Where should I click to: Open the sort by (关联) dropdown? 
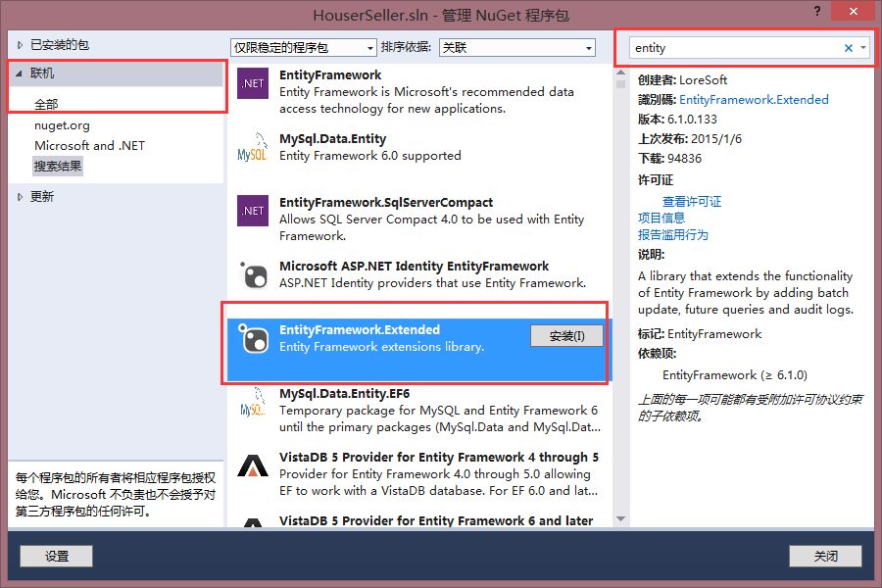[x=516, y=48]
